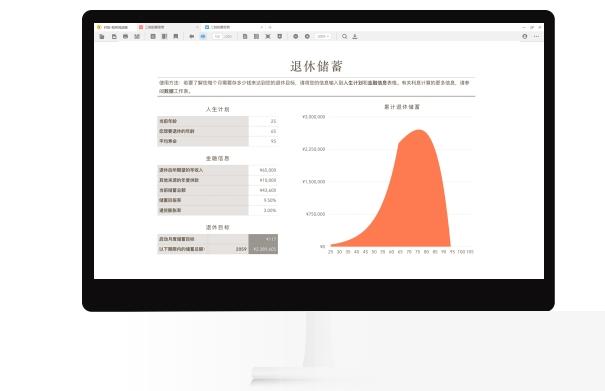Viewport: 605px width, 391px height.
Task: Click the zoom out circle icon
Action: click(296, 36)
